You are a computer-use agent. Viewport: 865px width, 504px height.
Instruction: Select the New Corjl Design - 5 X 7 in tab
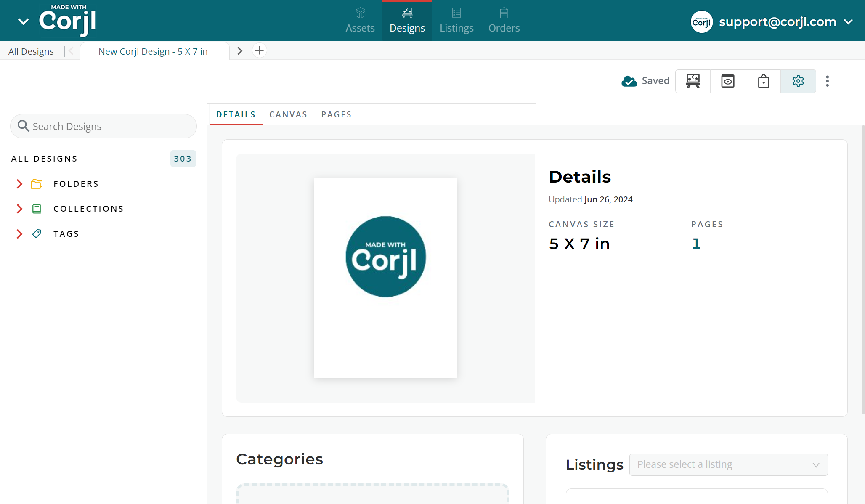153,51
